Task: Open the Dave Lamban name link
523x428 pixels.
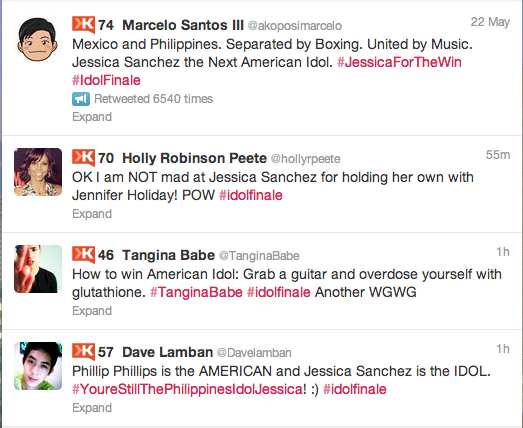Action: (167, 352)
